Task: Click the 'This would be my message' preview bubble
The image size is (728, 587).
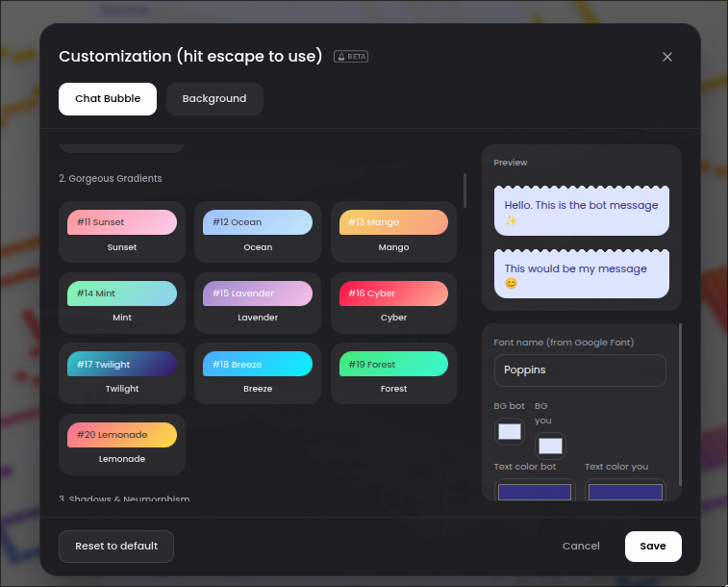Action: (x=581, y=274)
